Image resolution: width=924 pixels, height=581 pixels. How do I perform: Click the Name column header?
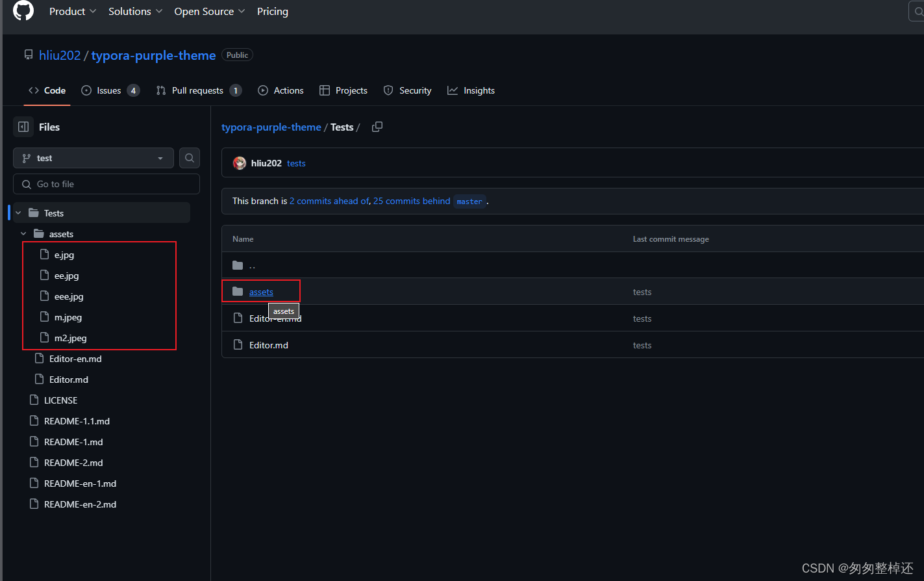click(243, 239)
